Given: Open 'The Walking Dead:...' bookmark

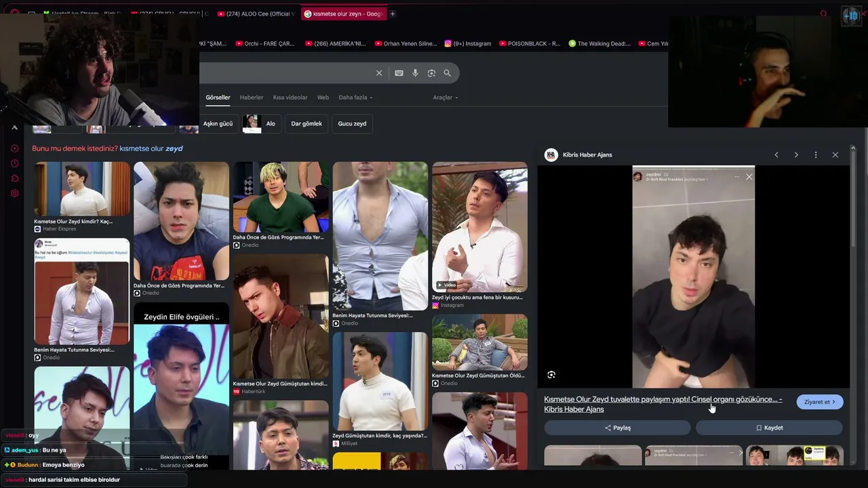Looking at the screenshot, I should tap(599, 43).
